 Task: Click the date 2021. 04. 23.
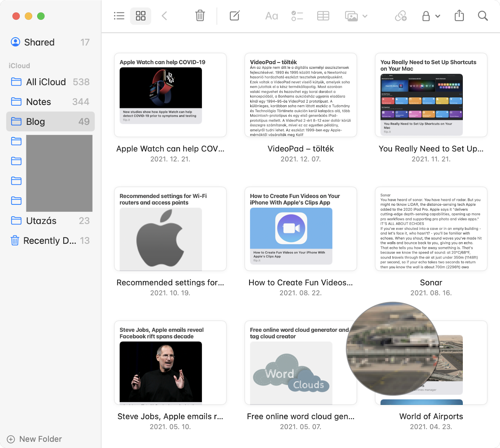431,427
